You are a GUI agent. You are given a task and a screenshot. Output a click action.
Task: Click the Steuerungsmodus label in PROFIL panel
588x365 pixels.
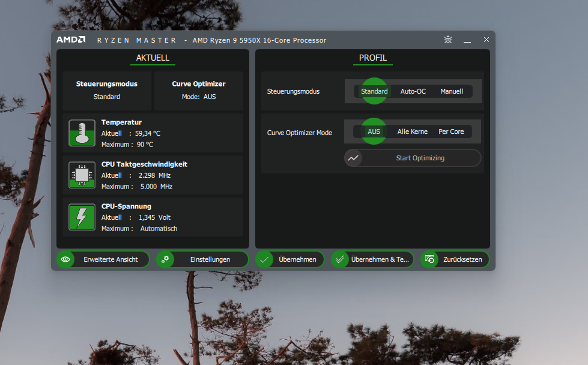(293, 91)
